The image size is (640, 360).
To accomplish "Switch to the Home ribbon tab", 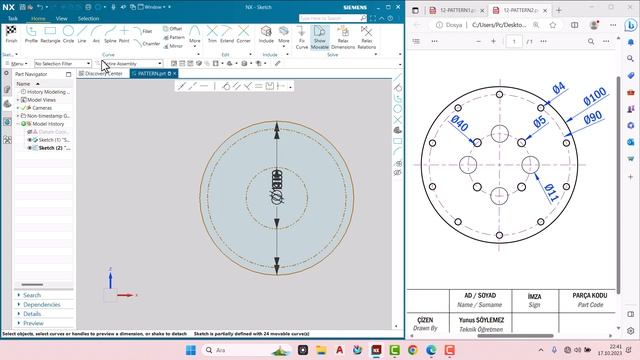I will [x=38, y=18].
